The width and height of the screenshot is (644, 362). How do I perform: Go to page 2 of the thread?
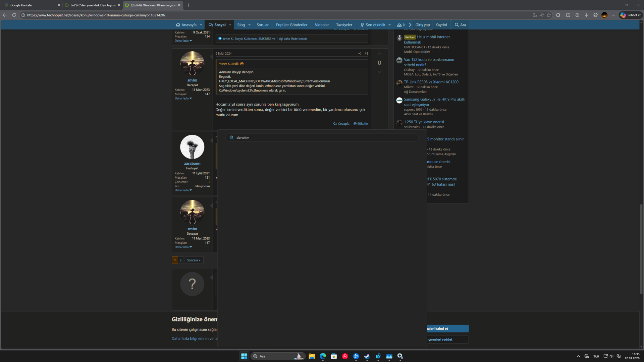180,260
